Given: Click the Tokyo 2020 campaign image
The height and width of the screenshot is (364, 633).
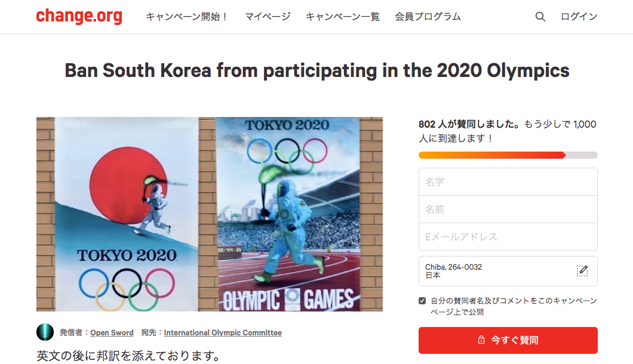Looking at the screenshot, I should point(210,214).
